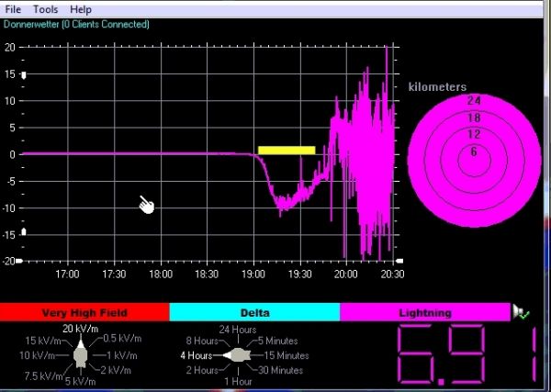
Task: Open the File menu
Action: pyautogui.click(x=14, y=9)
